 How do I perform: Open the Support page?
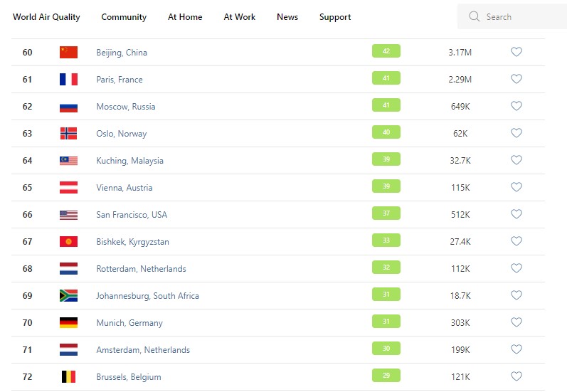(335, 17)
